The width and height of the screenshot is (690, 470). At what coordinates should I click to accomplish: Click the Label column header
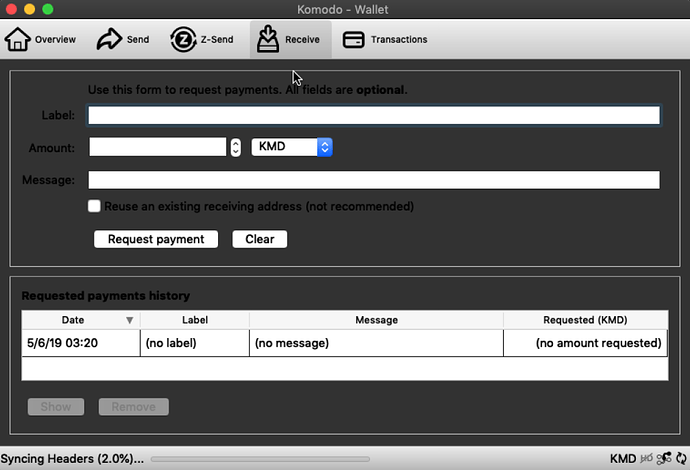coord(195,320)
